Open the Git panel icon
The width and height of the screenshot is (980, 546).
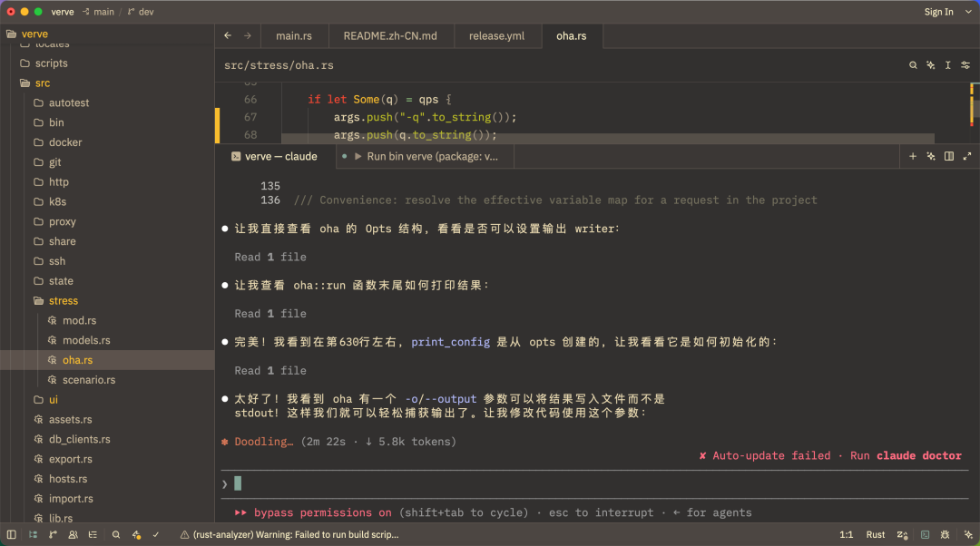[x=54, y=535]
